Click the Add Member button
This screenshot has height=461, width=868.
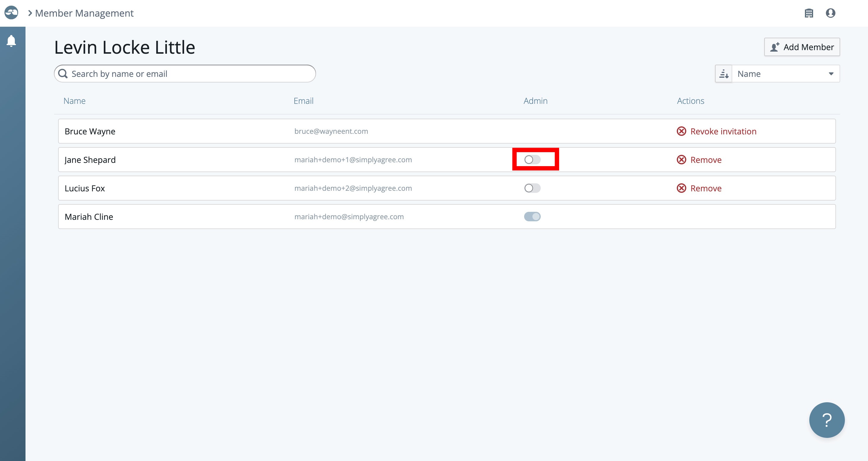click(x=802, y=47)
